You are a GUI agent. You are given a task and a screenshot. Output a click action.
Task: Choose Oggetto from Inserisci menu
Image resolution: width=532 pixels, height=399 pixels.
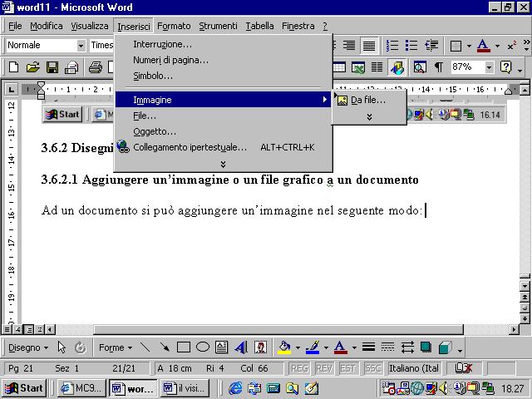(x=223, y=131)
